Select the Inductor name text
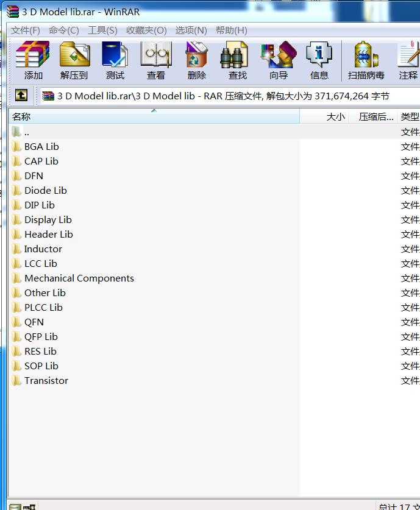This screenshot has height=510, width=420. coord(43,249)
